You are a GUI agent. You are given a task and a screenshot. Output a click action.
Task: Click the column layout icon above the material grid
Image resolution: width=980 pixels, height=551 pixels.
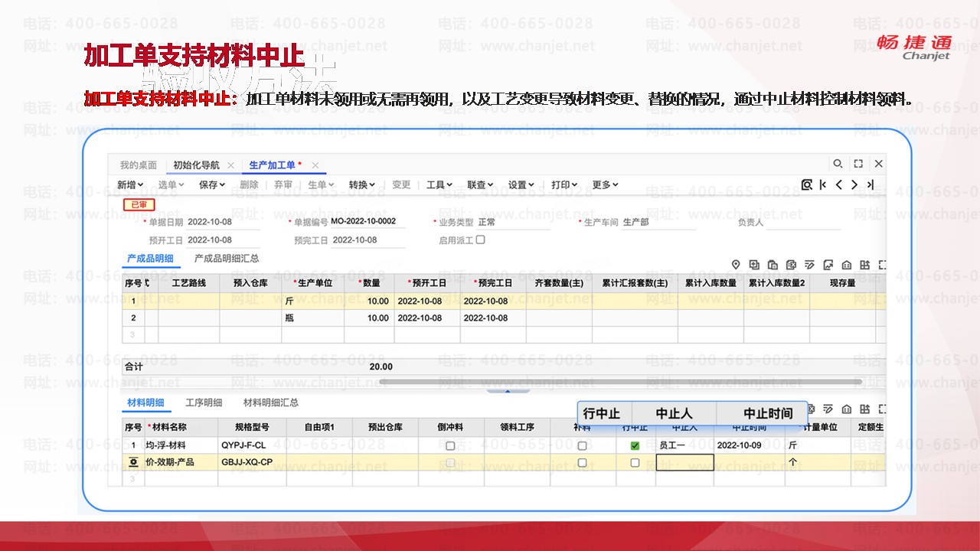point(864,409)
